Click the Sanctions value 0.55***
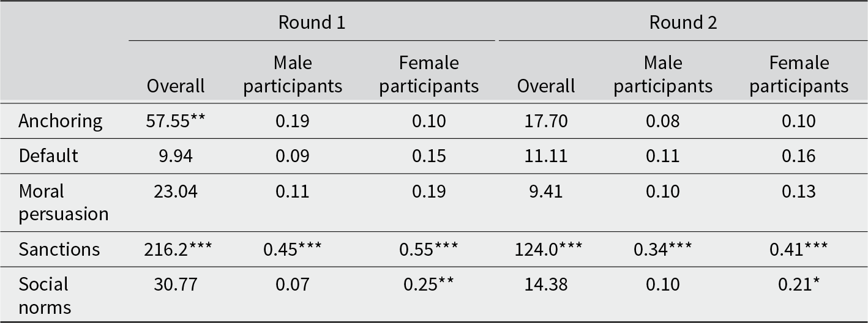The image size is (868, 323). tap(428, 249)
